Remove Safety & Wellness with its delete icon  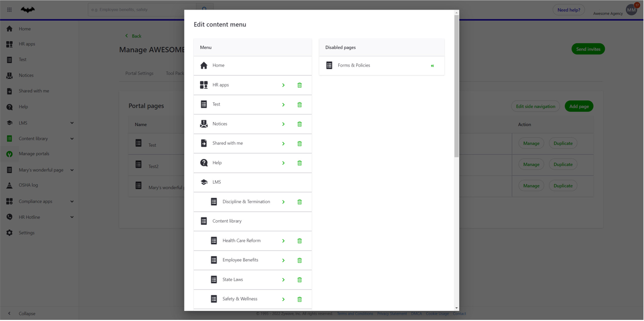coord(300,299)
